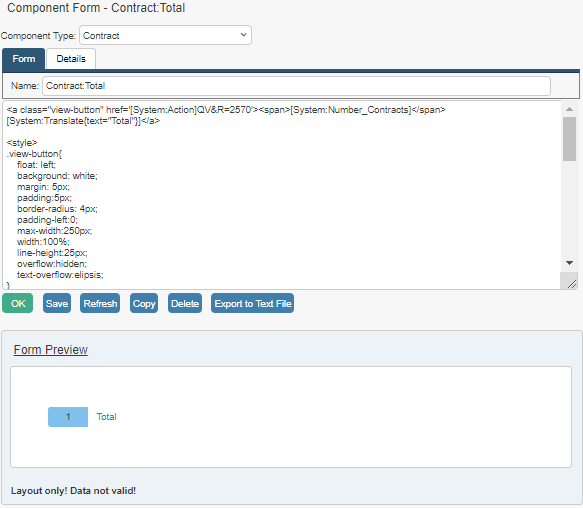
Task: Click the blue count box showing 1
Action: 68,417
